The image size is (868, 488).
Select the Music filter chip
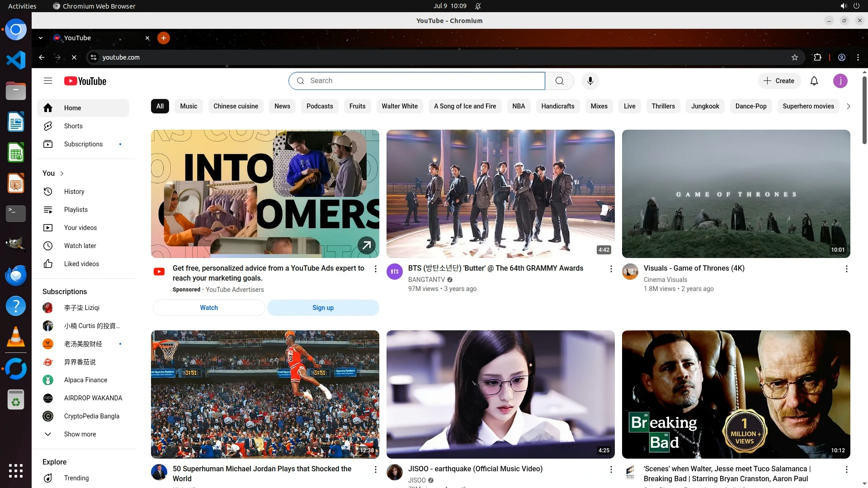click(189, 106)
